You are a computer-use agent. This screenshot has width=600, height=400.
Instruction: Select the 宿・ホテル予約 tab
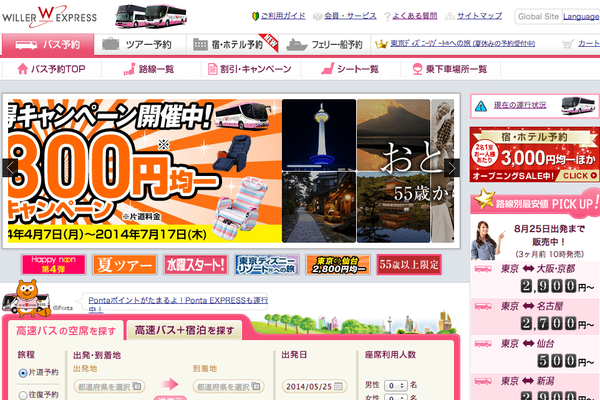click(232, 45)
